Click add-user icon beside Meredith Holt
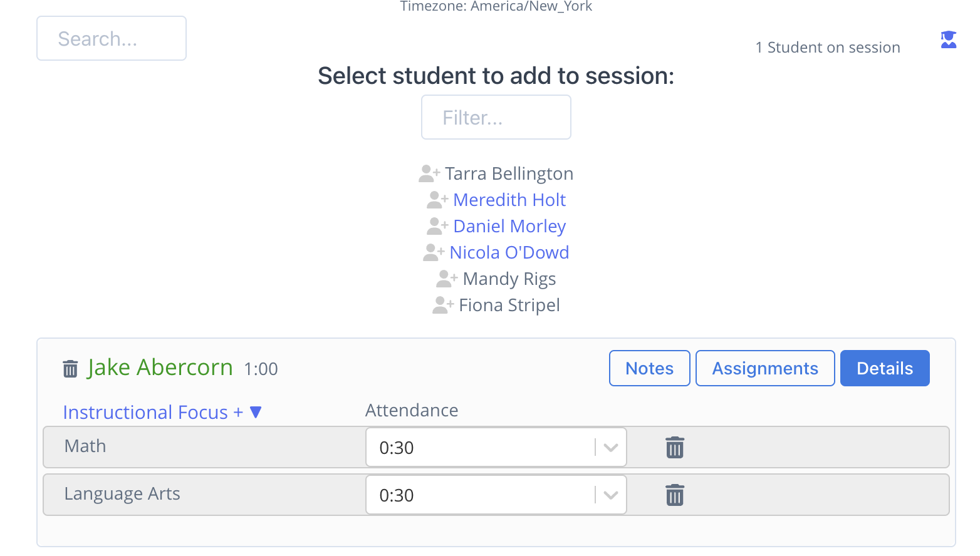Image resolution: width=980 pixels, height=556 pixels. 437,200
